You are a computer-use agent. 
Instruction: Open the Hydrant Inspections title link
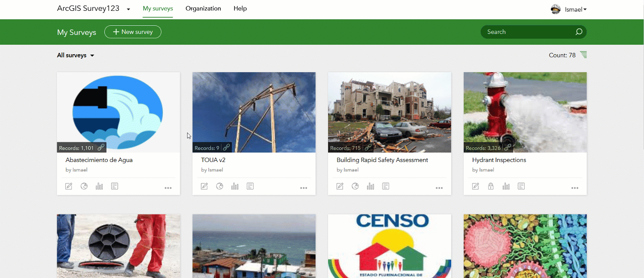point(499,160)
